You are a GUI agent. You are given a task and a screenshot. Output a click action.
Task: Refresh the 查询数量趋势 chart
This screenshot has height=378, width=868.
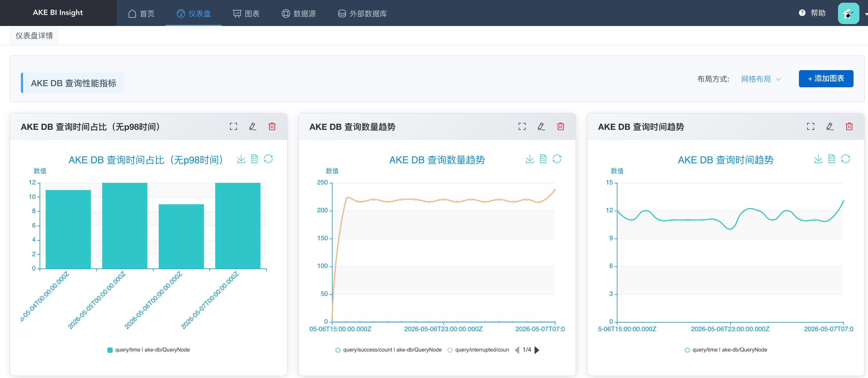click(557, 159)
